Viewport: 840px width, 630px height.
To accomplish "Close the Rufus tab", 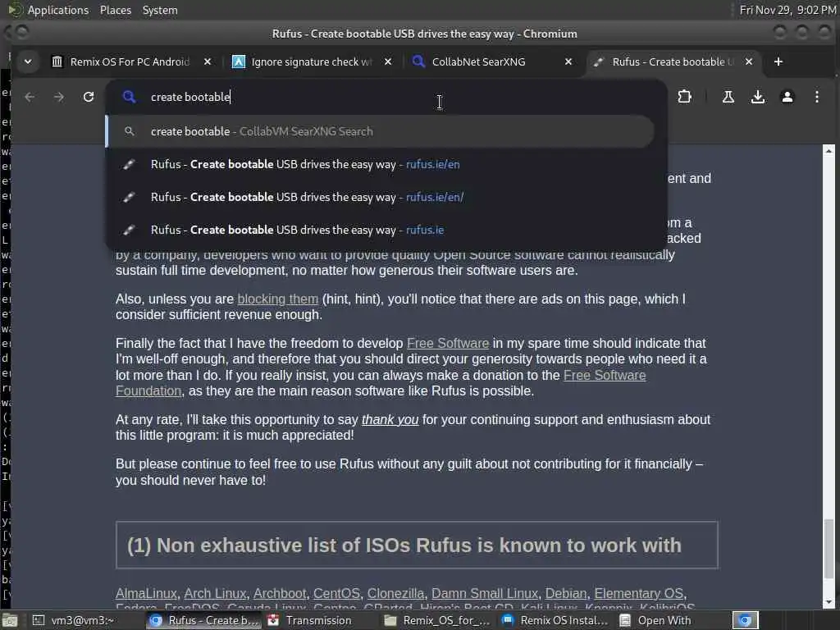I will pos(749,62).
